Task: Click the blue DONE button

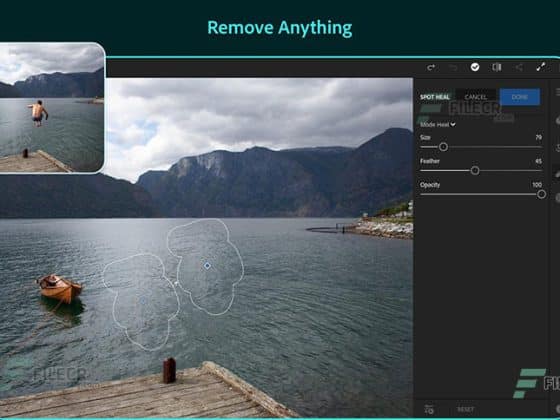Action: click(x=520, y=97)
